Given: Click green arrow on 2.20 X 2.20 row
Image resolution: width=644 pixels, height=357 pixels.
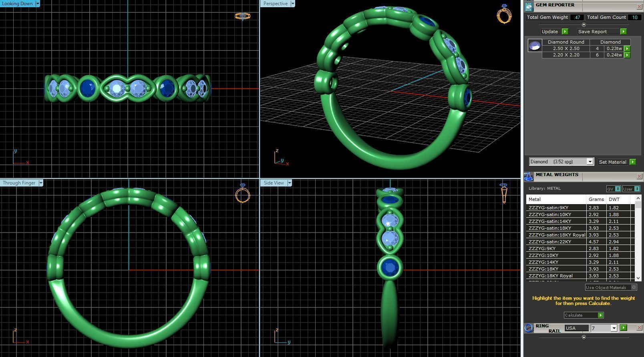Looking at the screenshot, I should [627, 55].
